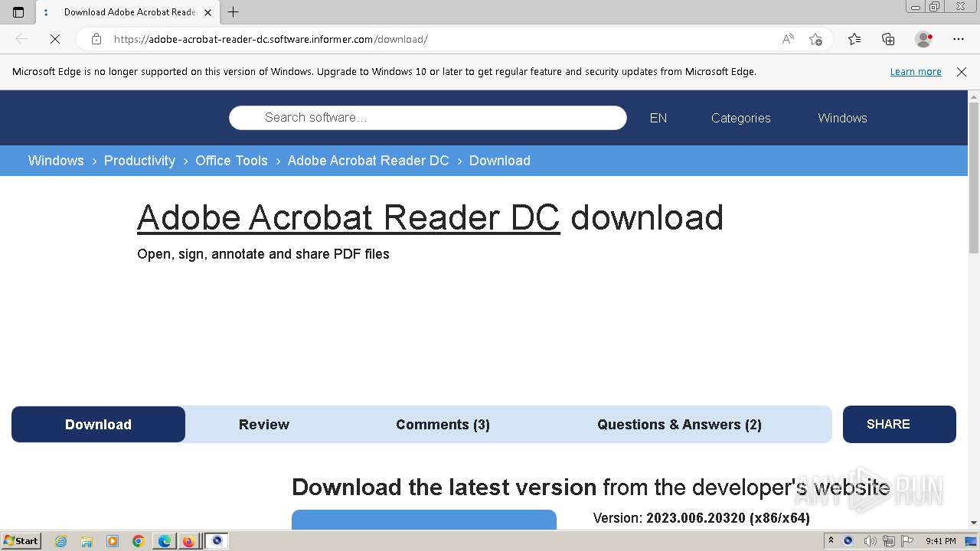Click the 9:41 PM taskbar clock
Viewport: 980px width, 551px height.
click(940, 541)
